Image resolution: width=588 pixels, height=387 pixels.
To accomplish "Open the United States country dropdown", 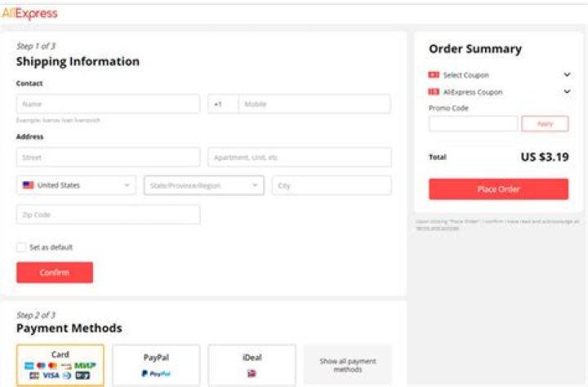I will (76, 185).
